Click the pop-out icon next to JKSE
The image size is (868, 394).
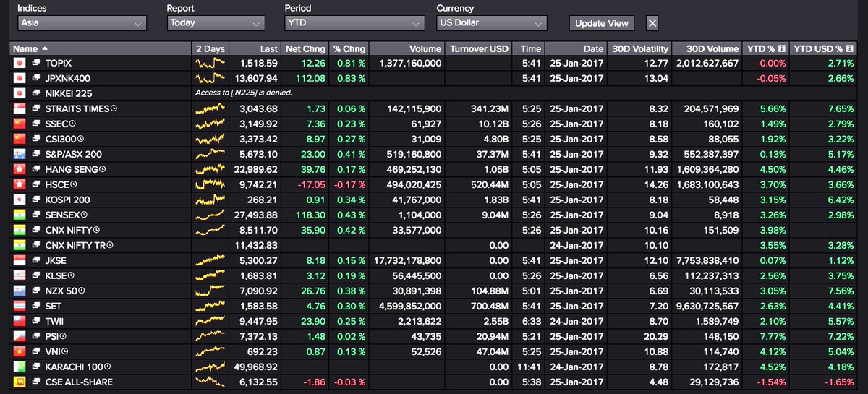[x=35, y=260]
